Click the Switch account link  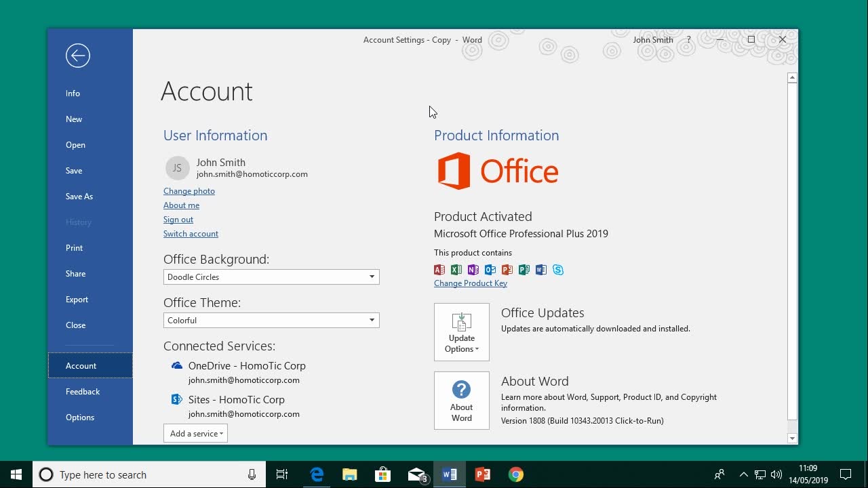191,234
